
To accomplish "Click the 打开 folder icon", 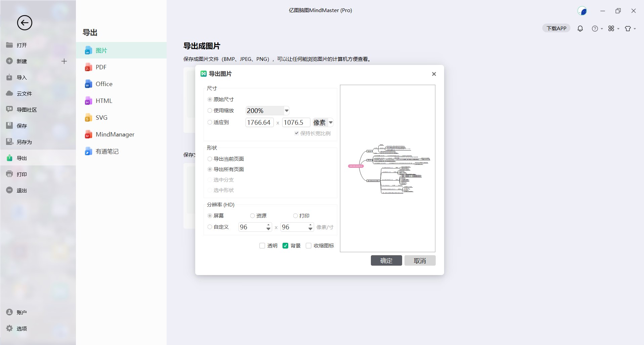I will (9, 45).
